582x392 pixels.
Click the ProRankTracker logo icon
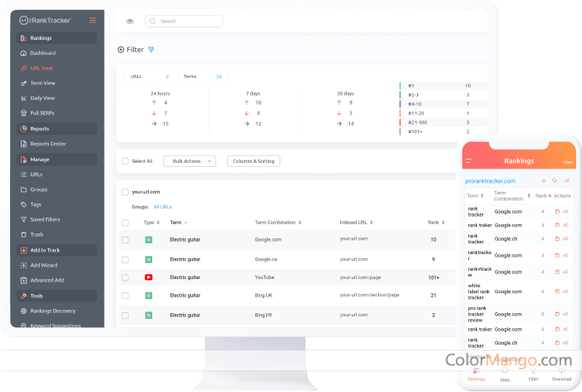coord(24,21)
